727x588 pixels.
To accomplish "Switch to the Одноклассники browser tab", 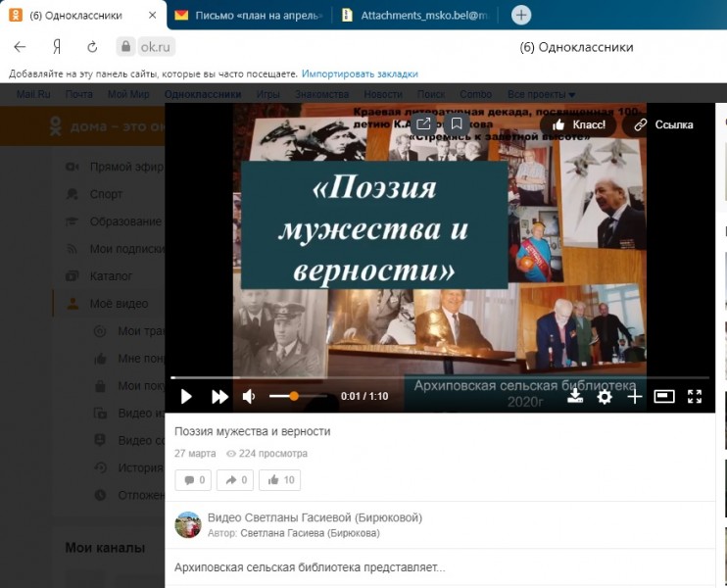I will (x=75, y=16).
